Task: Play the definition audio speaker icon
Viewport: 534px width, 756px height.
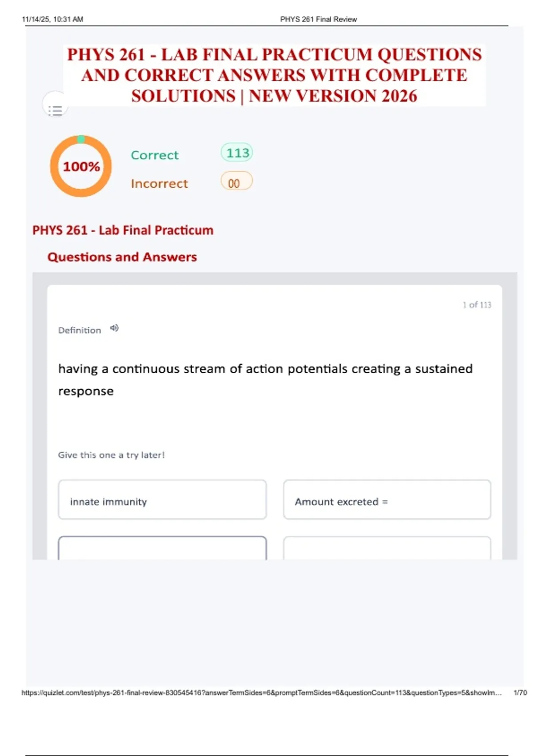Action: pos(114,328)
